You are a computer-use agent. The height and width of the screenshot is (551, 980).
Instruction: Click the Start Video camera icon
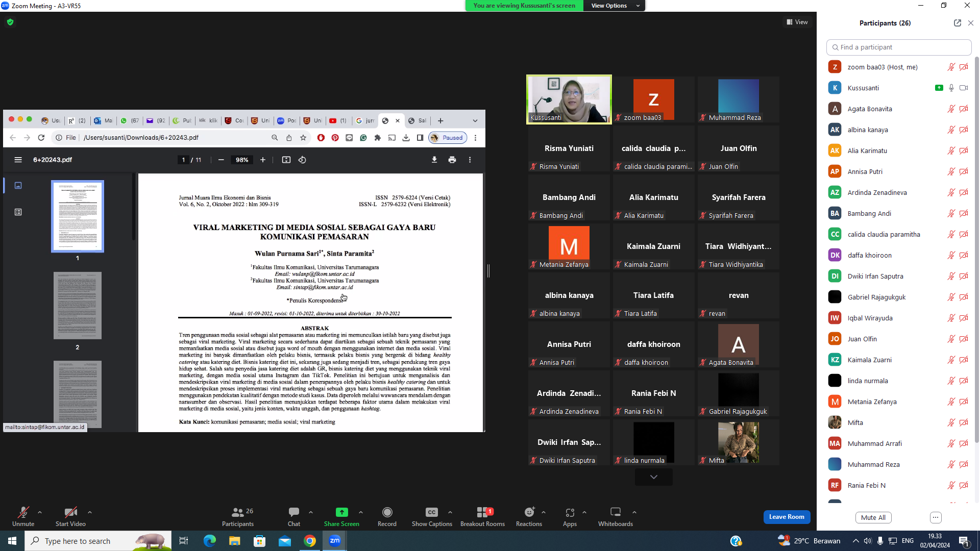(70, 512)
